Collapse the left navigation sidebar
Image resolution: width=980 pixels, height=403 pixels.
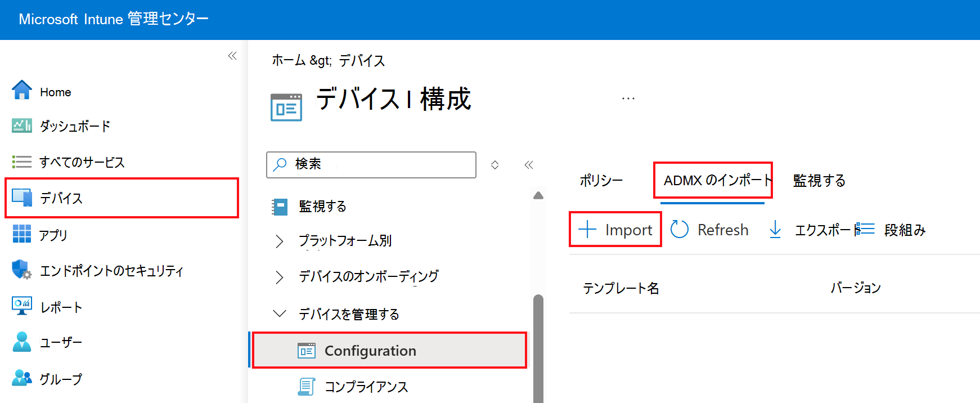[232, 56]
